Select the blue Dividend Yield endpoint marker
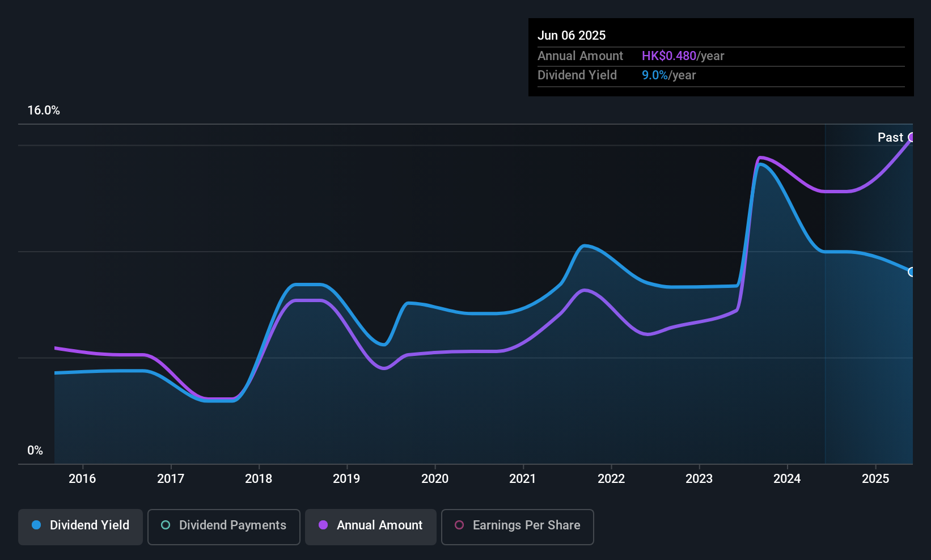This screenshot has height=560, width=931. point(912,272)
